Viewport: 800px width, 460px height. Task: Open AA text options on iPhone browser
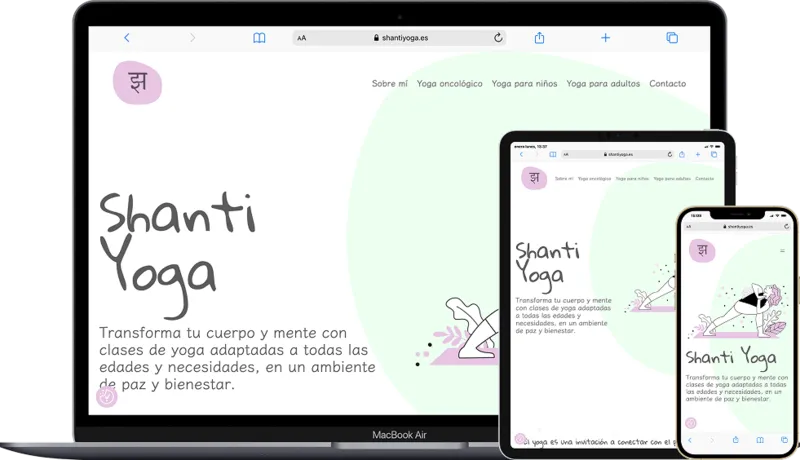(x=688, y=226)
